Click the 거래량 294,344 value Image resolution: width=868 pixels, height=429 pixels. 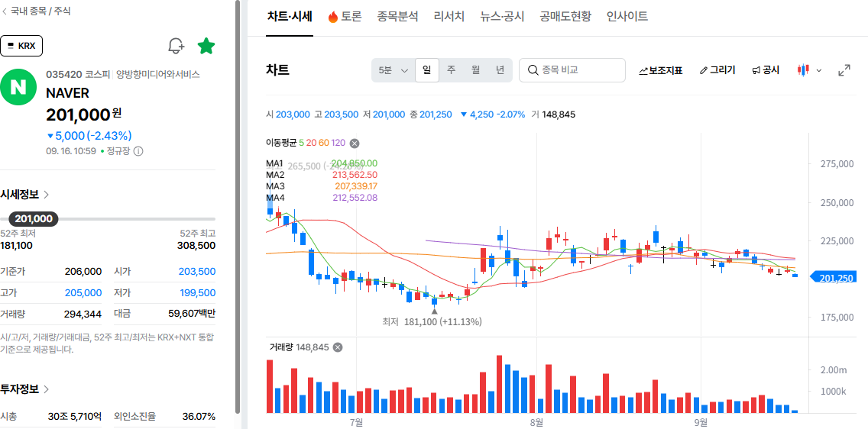tap(83, 314)
